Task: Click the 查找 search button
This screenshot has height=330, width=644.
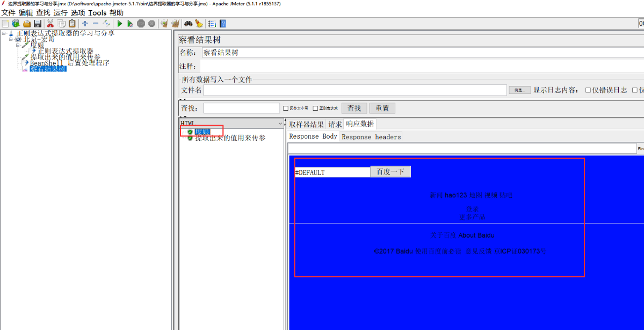Action: 354,108
